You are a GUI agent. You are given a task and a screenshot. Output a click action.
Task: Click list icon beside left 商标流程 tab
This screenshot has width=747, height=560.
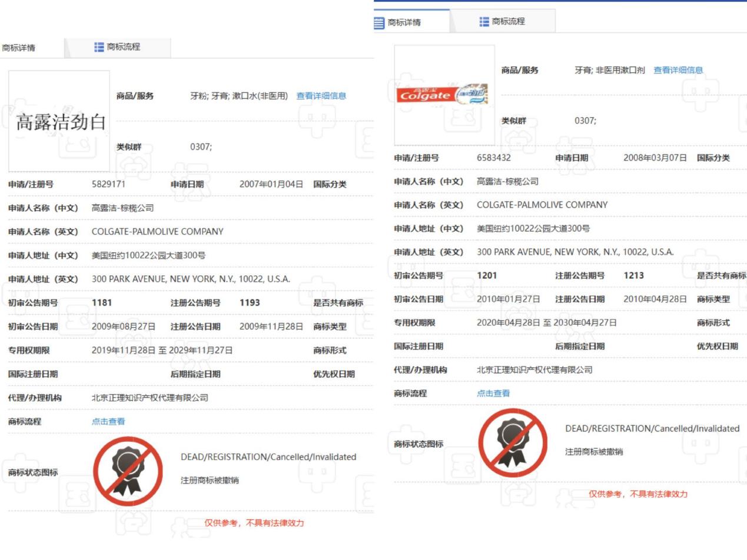99,47
